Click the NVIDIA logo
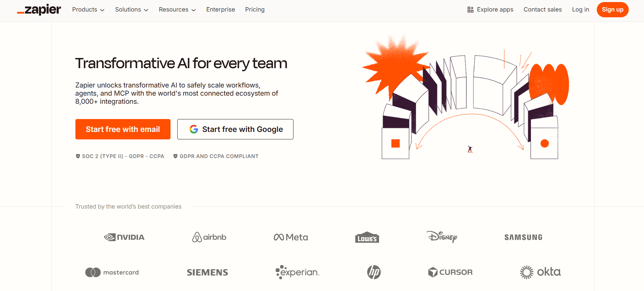 (124, 237)
